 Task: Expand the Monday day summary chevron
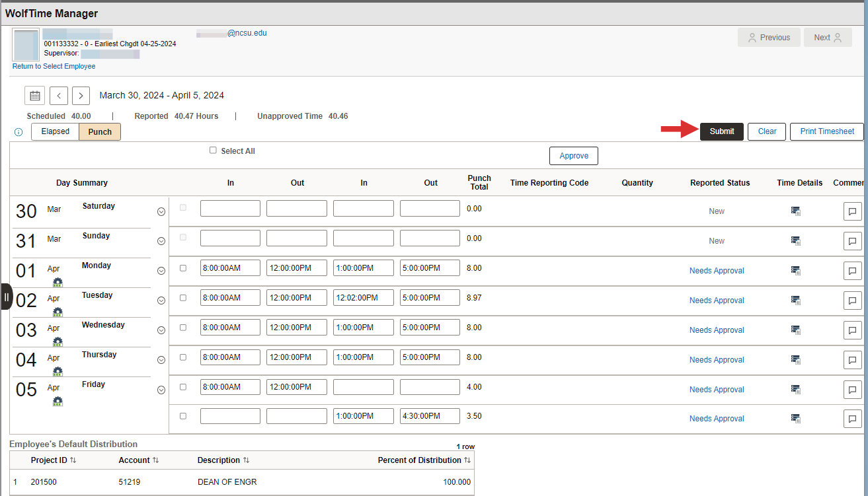pyautogui.click(x=161, y=271)
